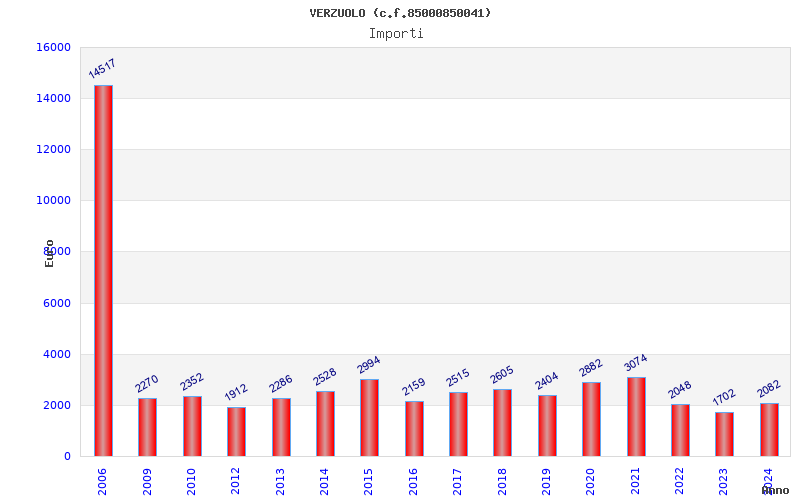Click the Euro y-axis title
Viewport: 800px width, 500px height.
[49, 254]
